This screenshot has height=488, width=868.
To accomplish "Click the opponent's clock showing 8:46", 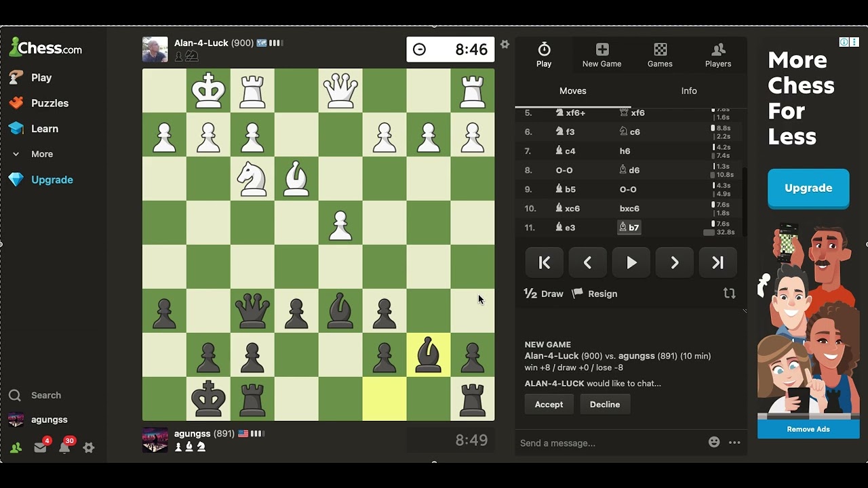I will pos(450,49).
